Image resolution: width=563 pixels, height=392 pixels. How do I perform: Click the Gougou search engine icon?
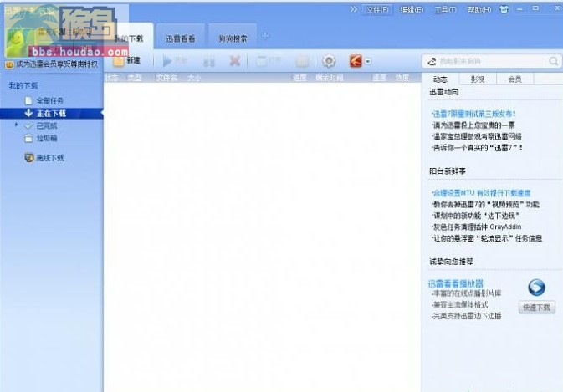tap(432, 62)
